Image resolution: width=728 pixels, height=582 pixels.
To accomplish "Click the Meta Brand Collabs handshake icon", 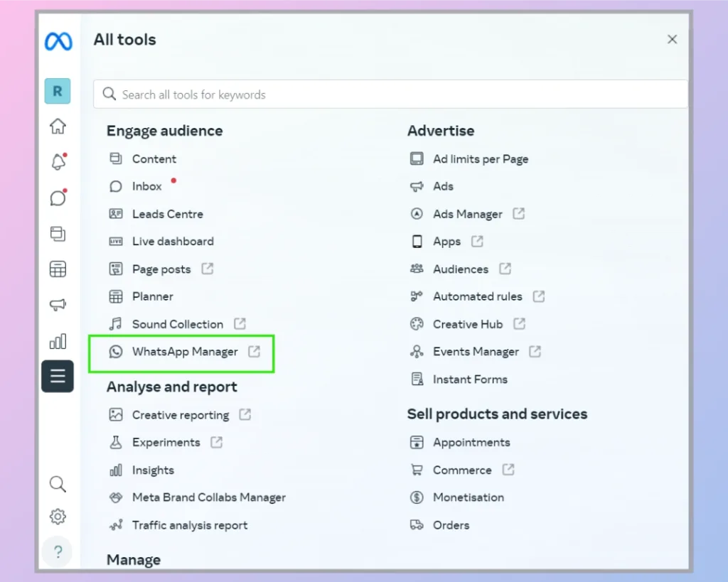I will 116,497.
